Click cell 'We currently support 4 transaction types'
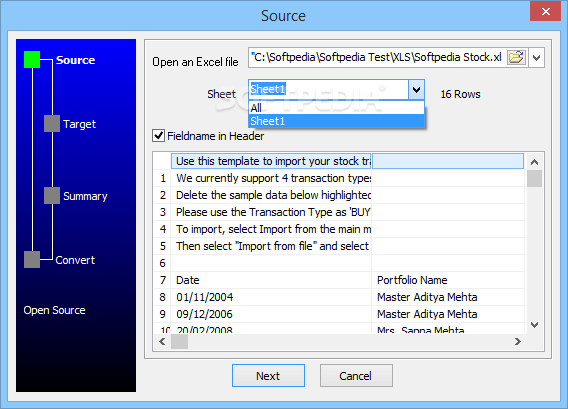The height and width of the screenshot is (409, 568). tap(271, 178)
